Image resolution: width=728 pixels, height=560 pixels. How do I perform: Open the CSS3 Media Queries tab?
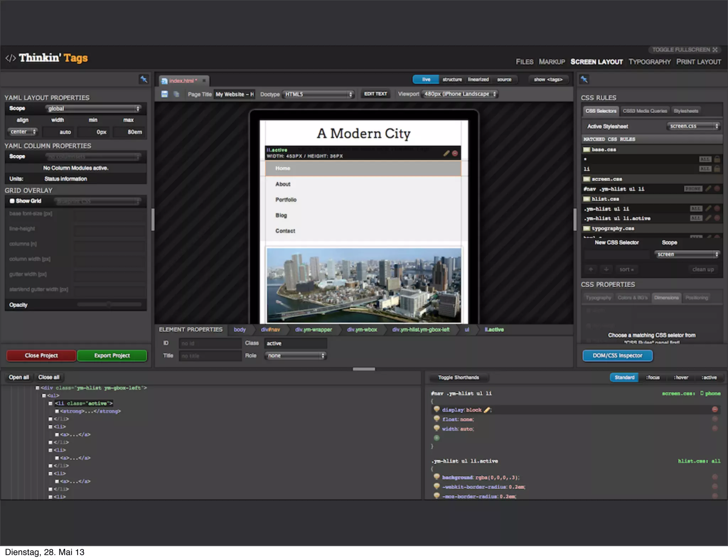pos(644,111)
